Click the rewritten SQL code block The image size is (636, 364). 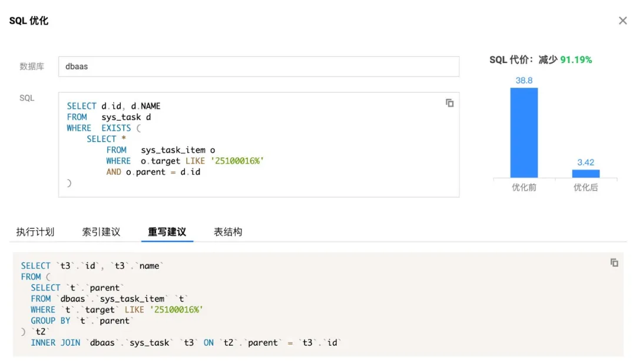318,305
